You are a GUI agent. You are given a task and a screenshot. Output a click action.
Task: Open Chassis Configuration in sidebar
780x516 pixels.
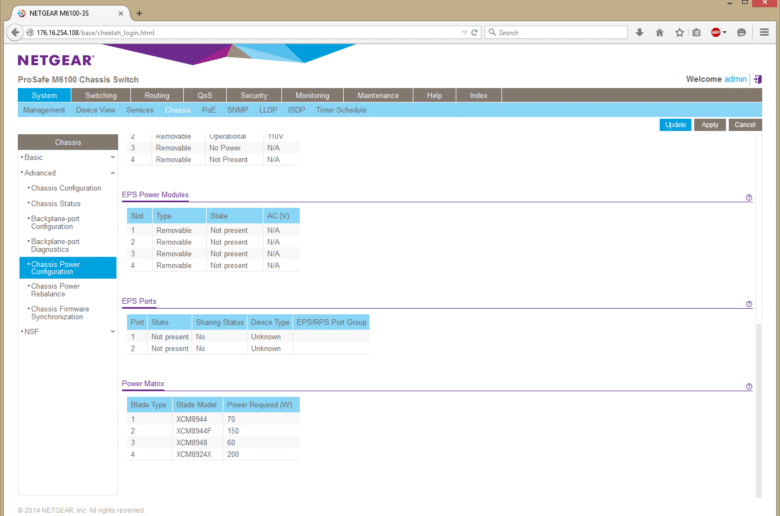(66, 188)
